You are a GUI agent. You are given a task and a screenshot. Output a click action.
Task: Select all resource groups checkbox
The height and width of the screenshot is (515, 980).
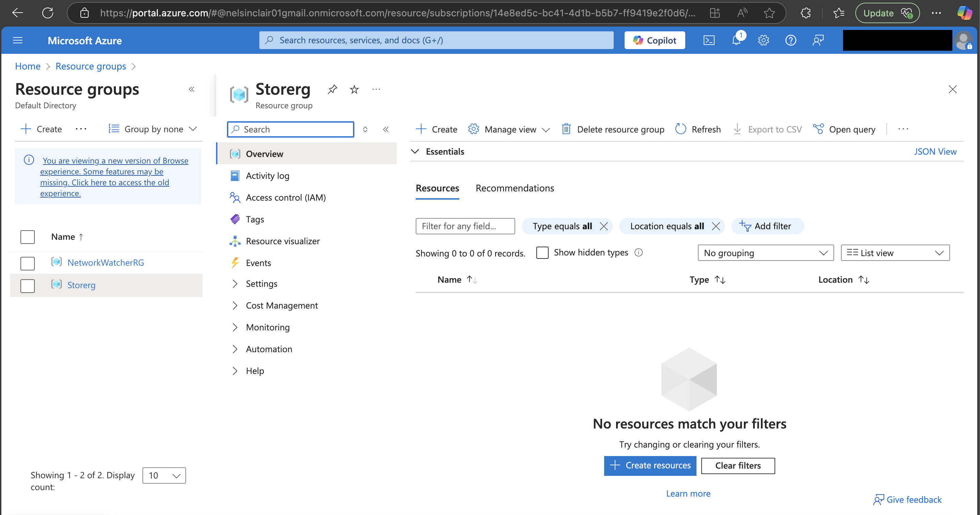coord(27,237)
